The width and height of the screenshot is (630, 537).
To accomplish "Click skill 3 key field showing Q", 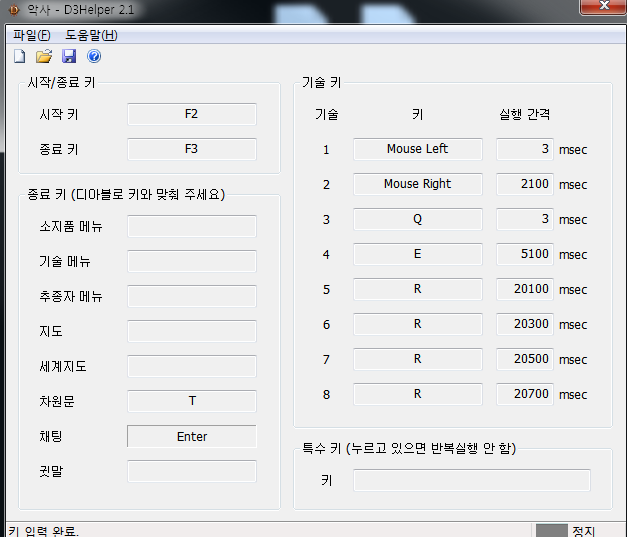I will 417,219.
